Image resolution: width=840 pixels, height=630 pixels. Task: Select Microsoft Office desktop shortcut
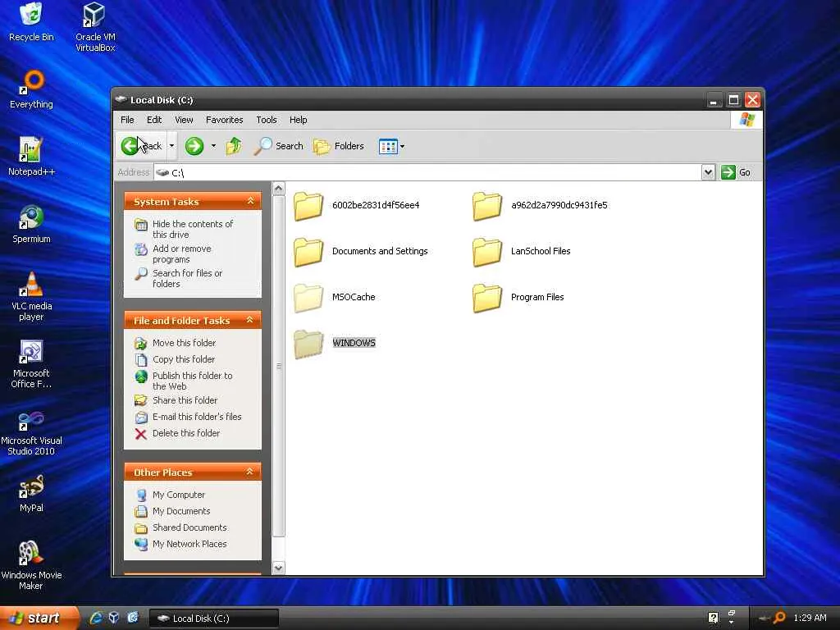coord(31,363)
